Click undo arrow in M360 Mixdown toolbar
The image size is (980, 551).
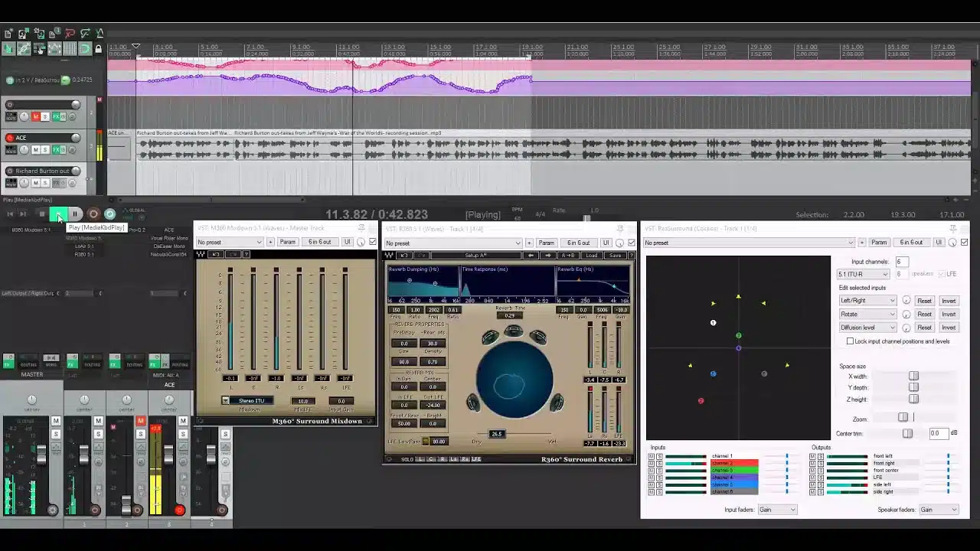pos(216,254)
